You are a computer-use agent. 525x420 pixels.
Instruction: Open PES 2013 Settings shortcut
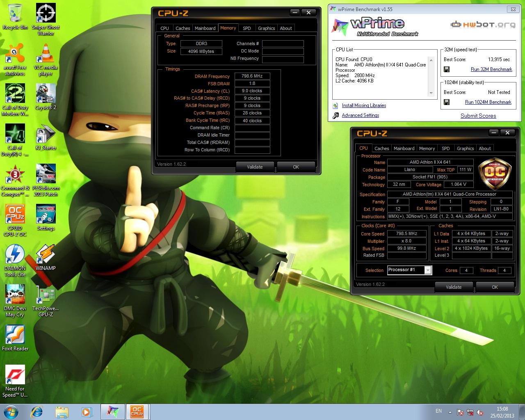tap(46, 217)
